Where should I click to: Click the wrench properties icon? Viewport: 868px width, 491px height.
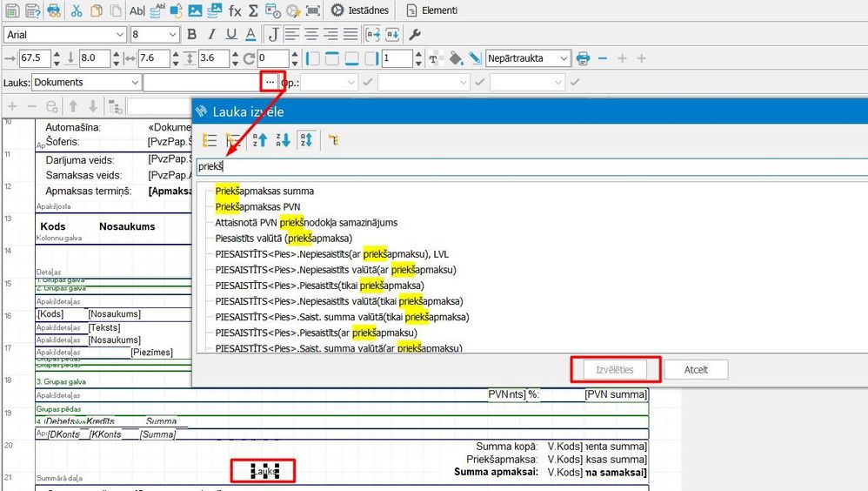click(415, 34)
